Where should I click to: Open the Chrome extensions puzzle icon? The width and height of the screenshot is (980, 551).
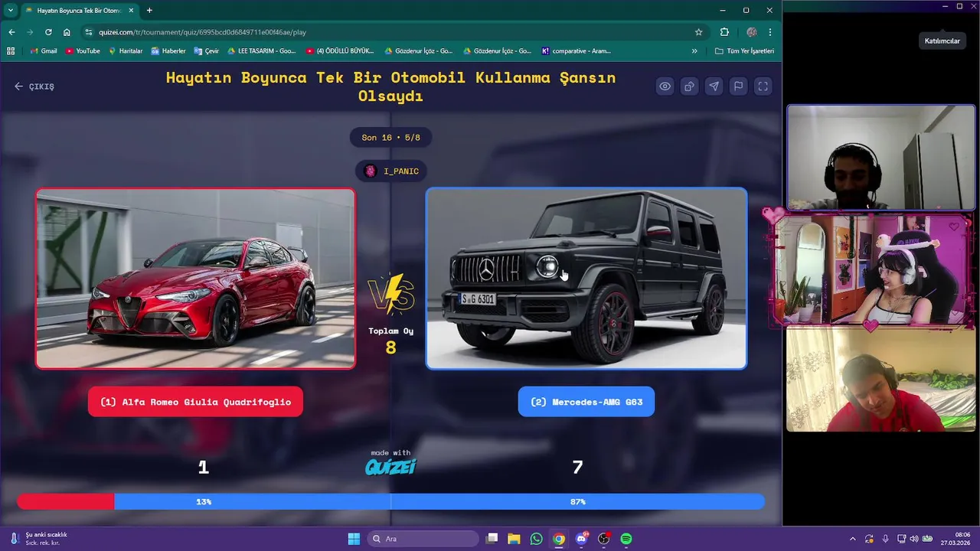click(724, 32)
